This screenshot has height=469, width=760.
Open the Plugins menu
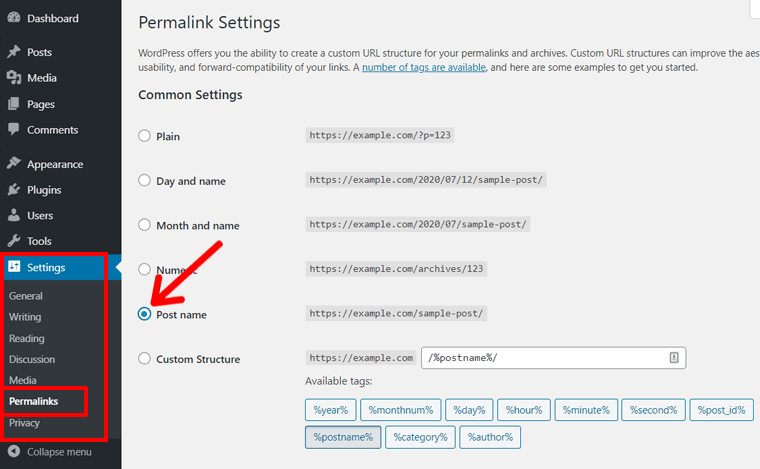click(x=44, y=190)
